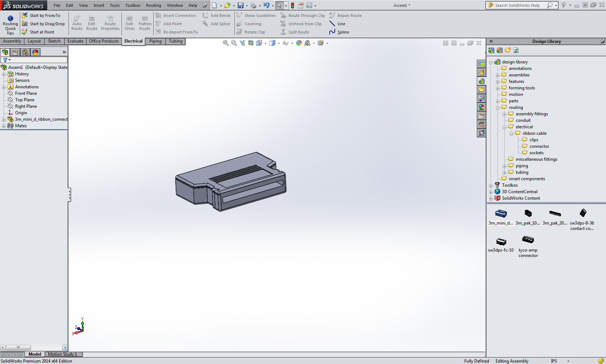Switch to the ConfigurationManager tab icon
Image resolution: width=606 pixels, height=364 pixels.
click(x=25, y=52)
